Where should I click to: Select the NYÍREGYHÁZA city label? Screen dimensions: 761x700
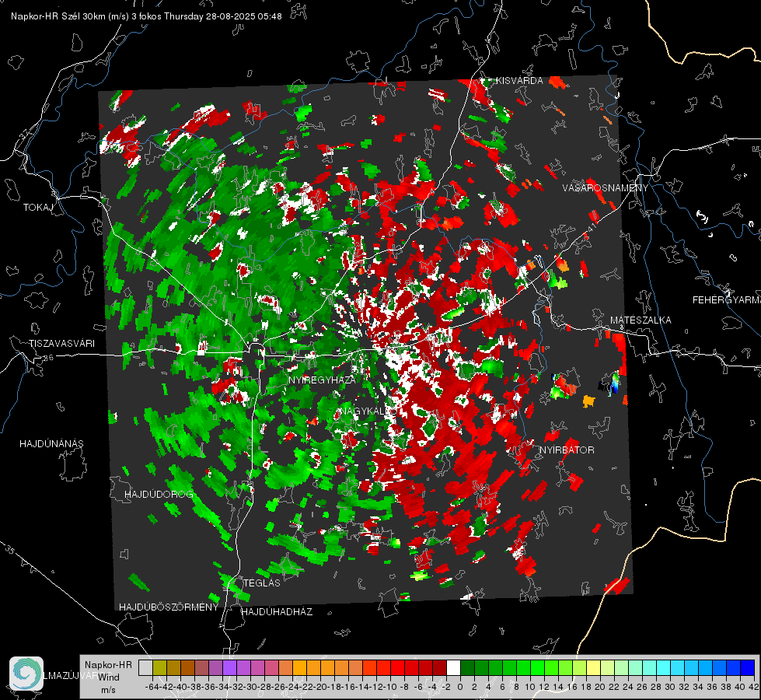click(322, 380)
